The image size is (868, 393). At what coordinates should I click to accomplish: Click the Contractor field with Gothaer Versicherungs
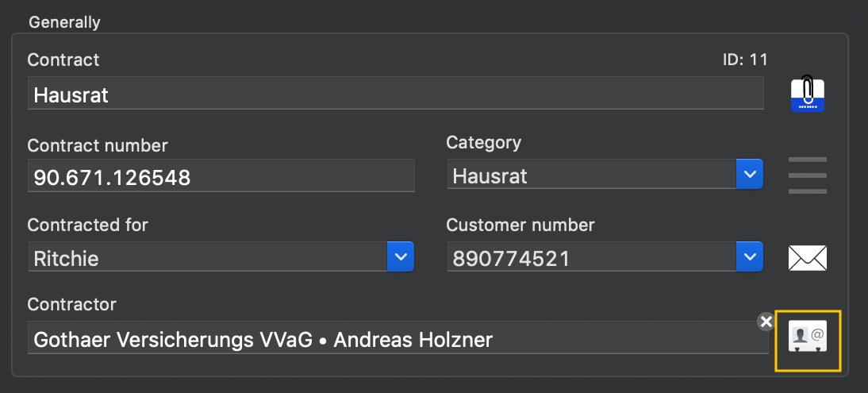pyautogui.click(x=398, y=337)
